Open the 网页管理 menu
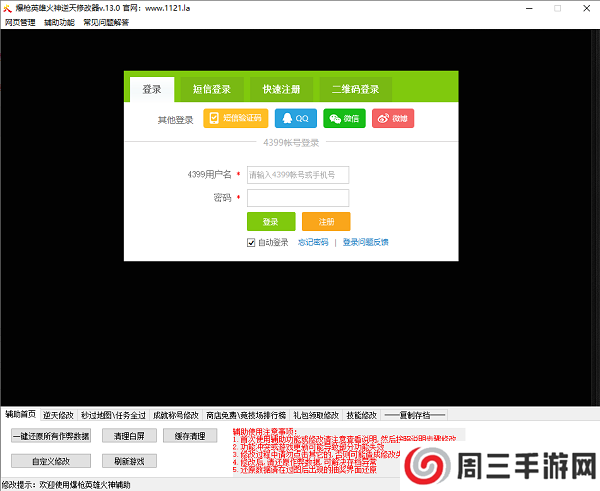This screenshot has height=491, width=600. coord(19,21)
